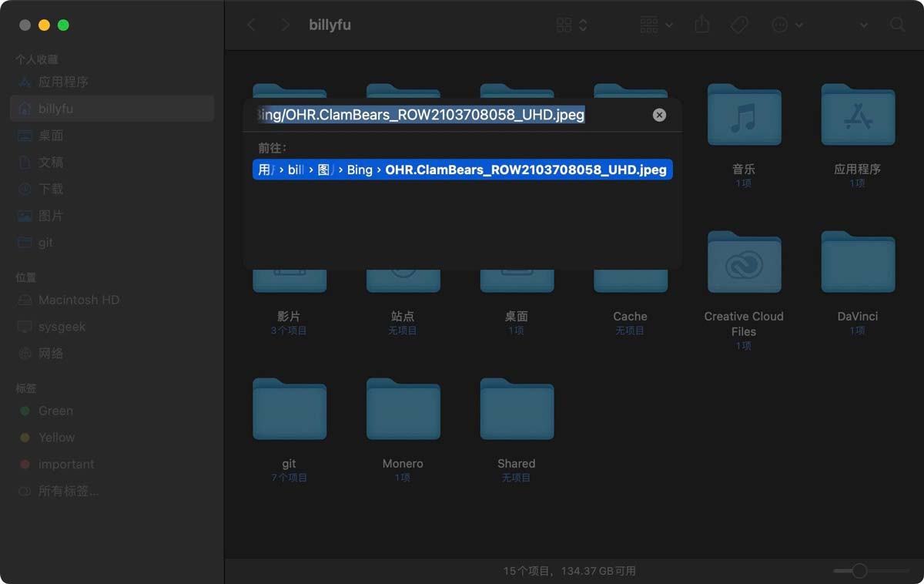This screenshot has height=584, width=924.
Task: Select the Creative Cloud Files folder icon
Action: 744,263
